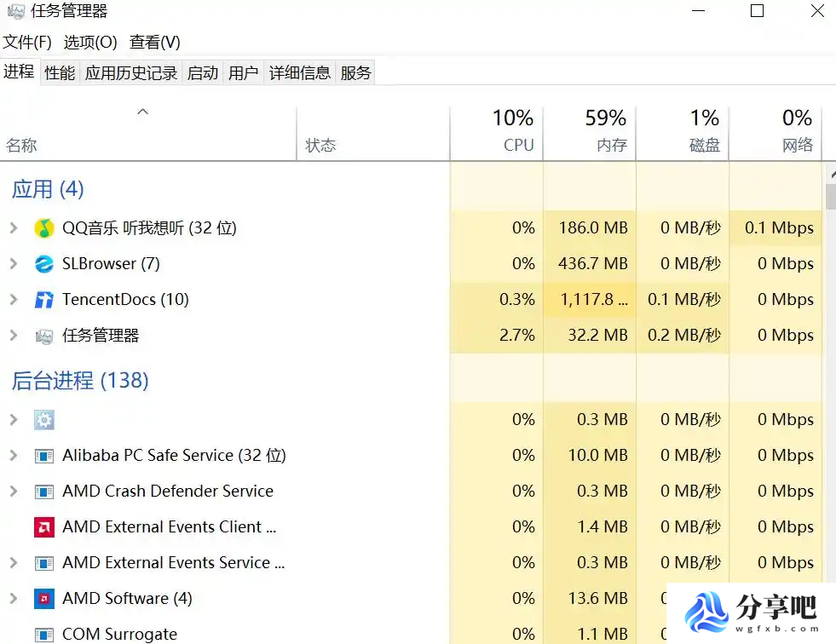Sort by the 内存 column header
The height and width of the screenshot is (644, 836).
[x=590, y=133]
